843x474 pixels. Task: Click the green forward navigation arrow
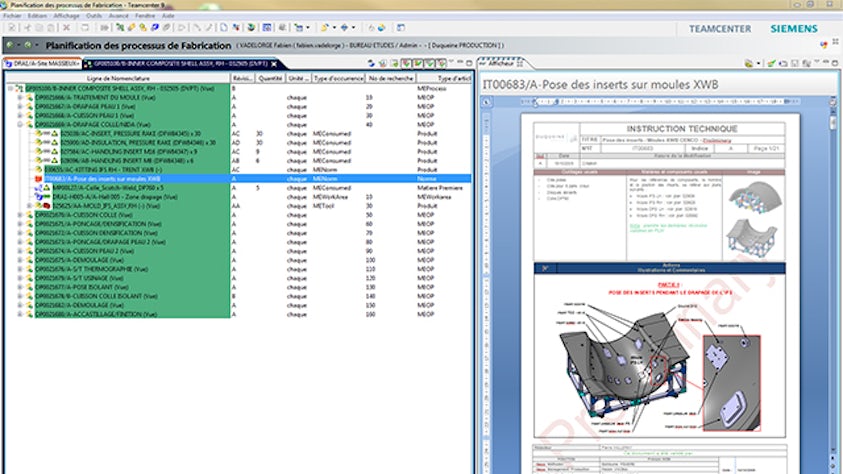pos(28,46)
